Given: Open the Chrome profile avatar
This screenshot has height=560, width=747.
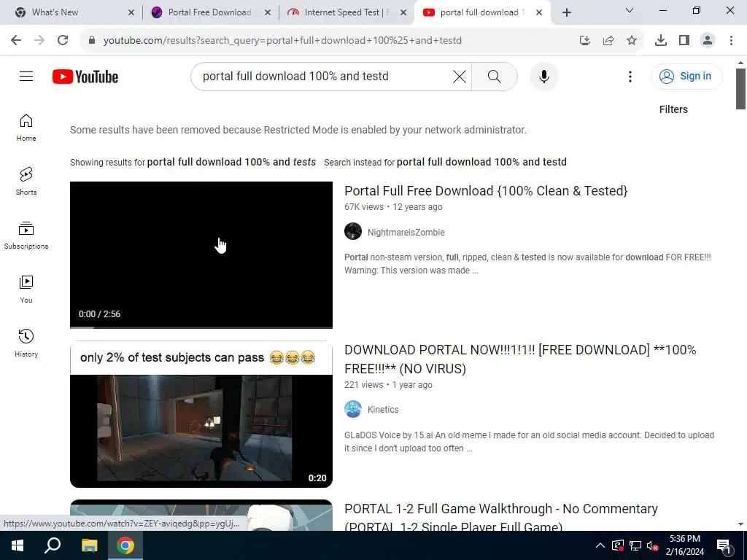Looking at the screenshot, I should pyautogui.click(x=708, y=41).
